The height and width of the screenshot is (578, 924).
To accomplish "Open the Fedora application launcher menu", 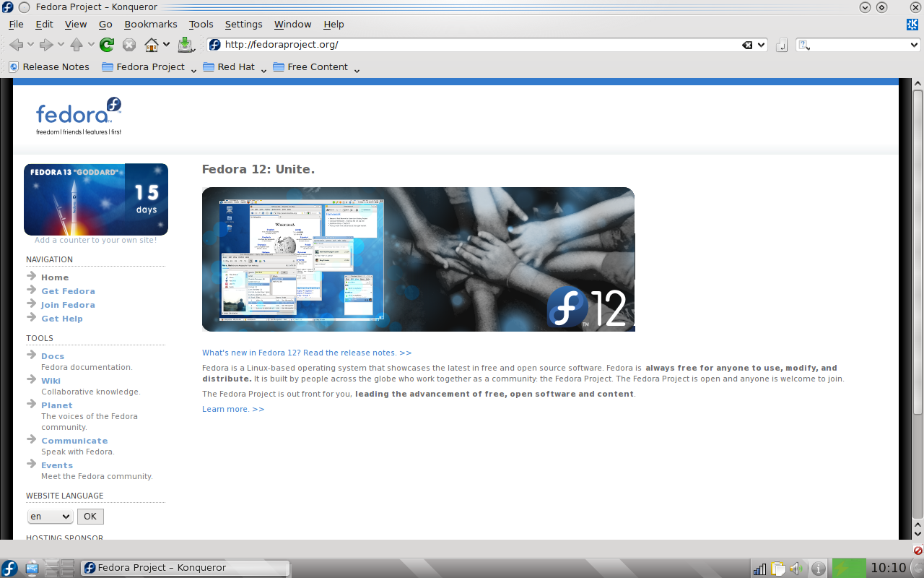I will 10,568.
